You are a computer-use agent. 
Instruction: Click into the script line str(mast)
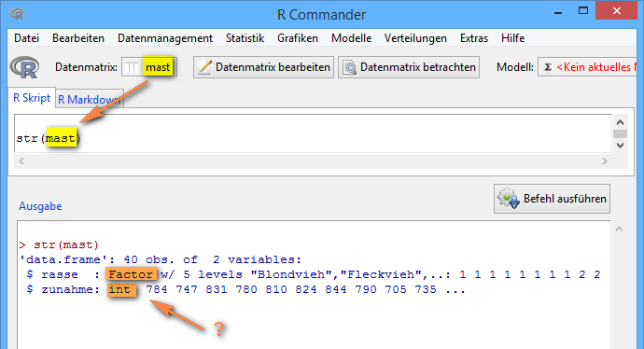click(48, 138)
